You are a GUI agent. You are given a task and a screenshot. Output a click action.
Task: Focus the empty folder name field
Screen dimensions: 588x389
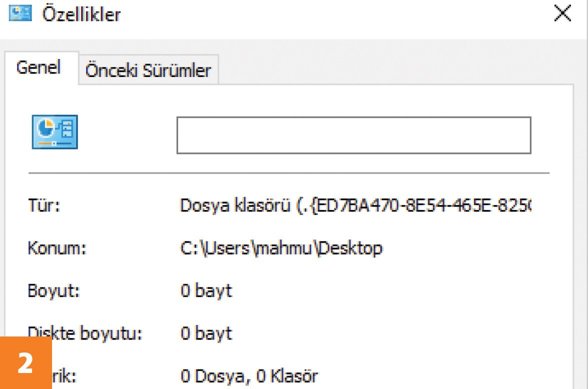coord(354,135)
